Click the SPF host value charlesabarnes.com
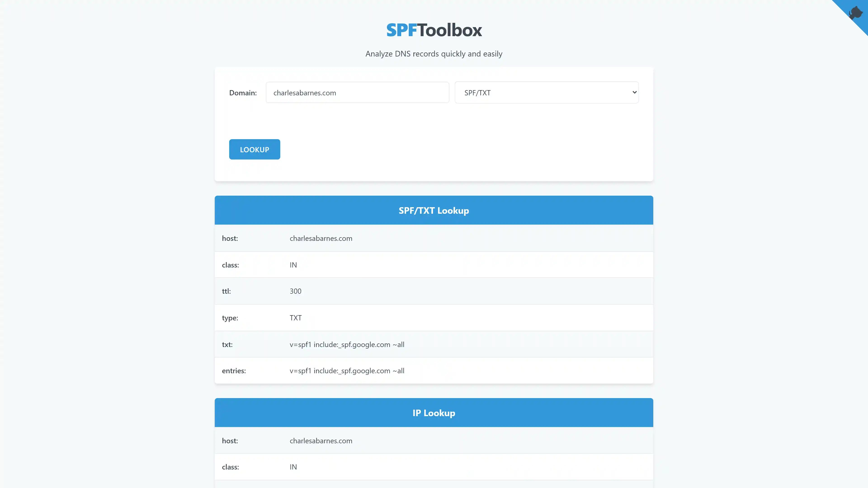Screen dimensions: 868x488 (x=321, y=238)
